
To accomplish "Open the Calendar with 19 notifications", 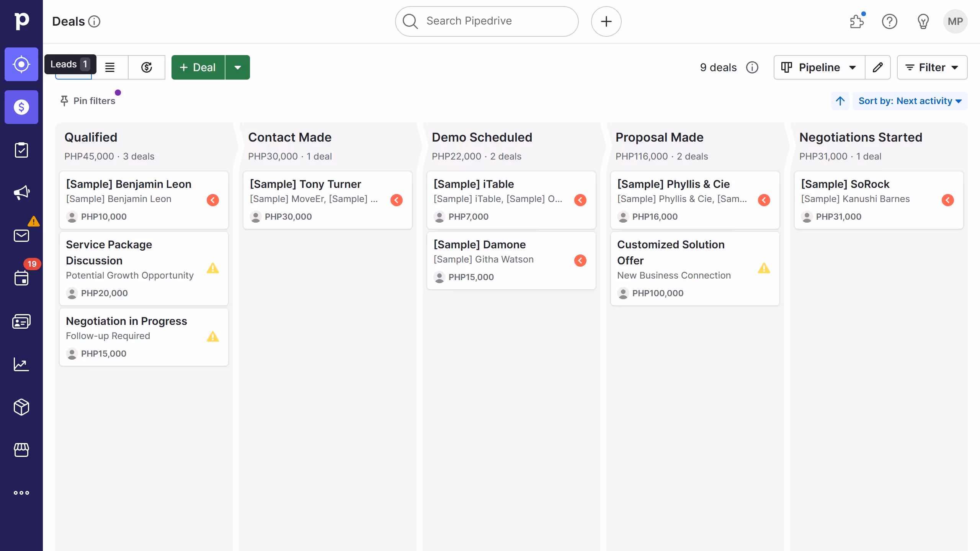I will [21, 278].
